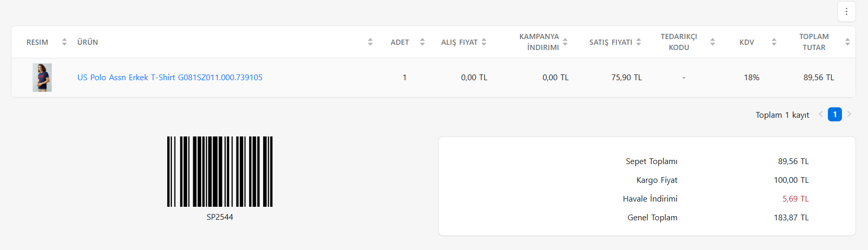Sort table by RESIM column
868x250 pixels.
pos(64,42)
